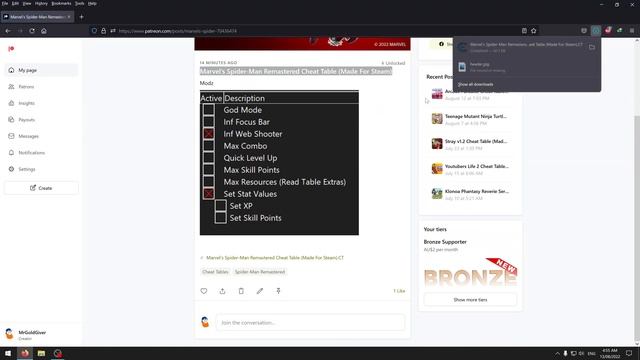Close the Marvel's Spider-Man Remastered tab
The image size is (640, 360).
[x=69, y=17]
